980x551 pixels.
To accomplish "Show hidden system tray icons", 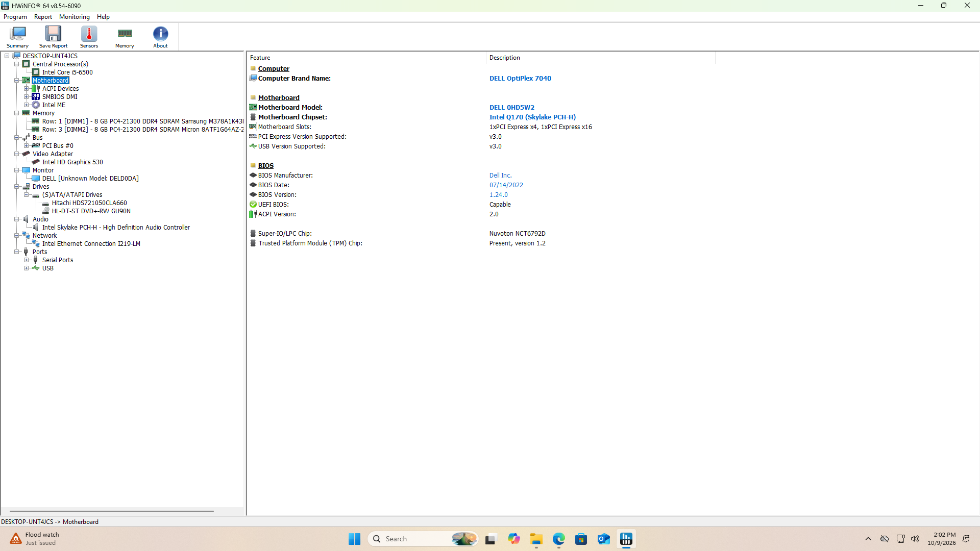I will click(x=868, y=539).
